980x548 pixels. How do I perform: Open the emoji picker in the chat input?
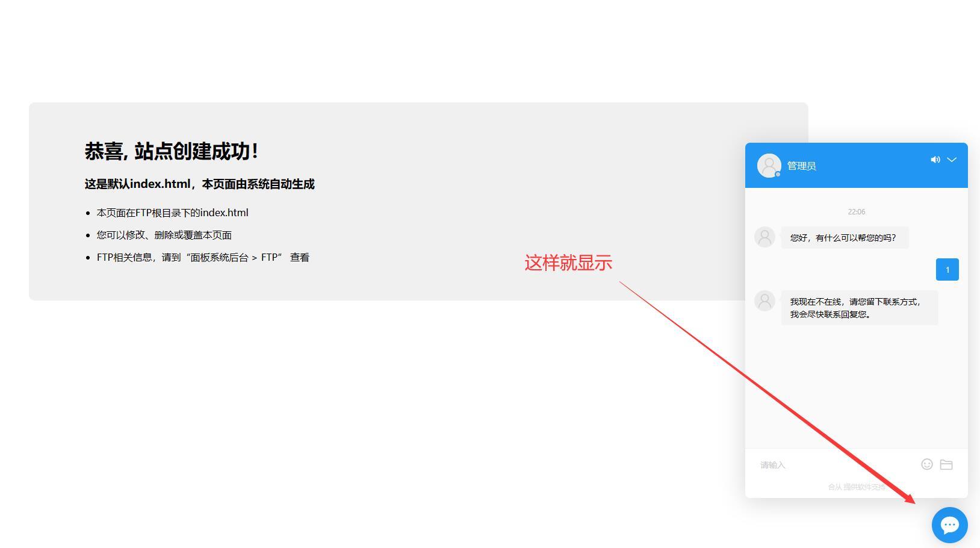pos(926,464)
